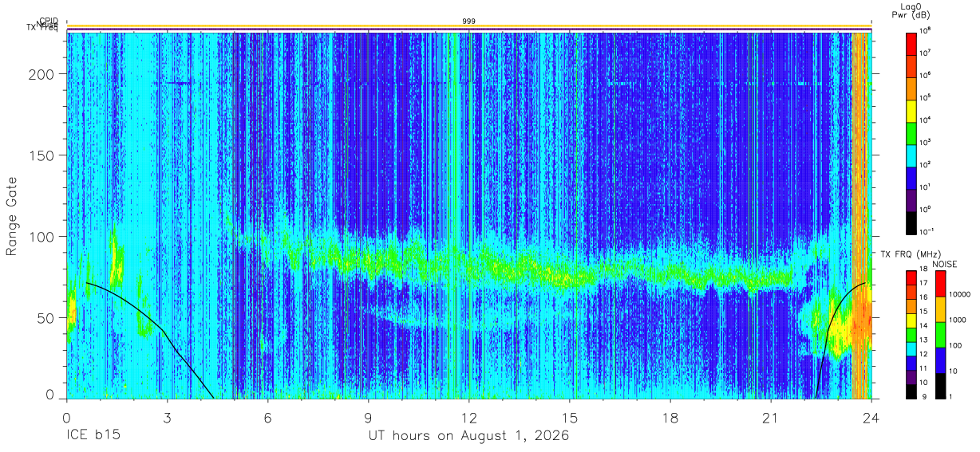This screenshot has width=980, height=452.
Task: Click the orange high-noise band near hour 24
Action: pos(860,215)
